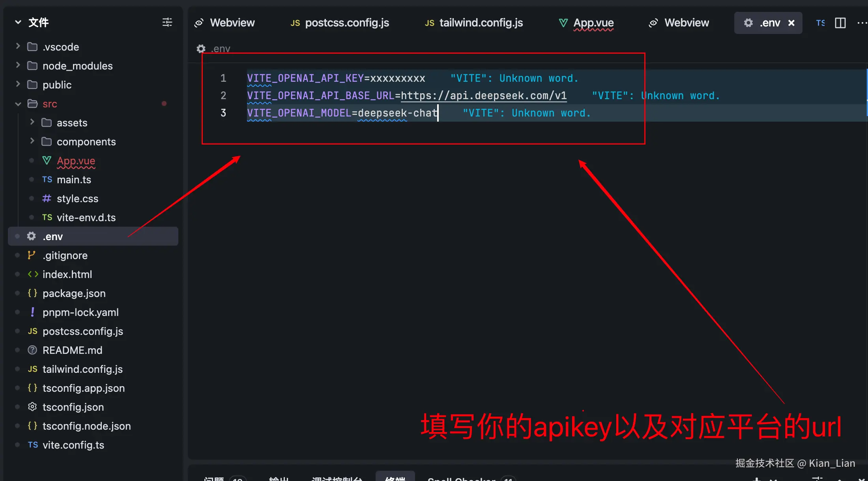Screen dimensions: 868x481
Task: Click the explorer filter settings icon
Action: 167,22
